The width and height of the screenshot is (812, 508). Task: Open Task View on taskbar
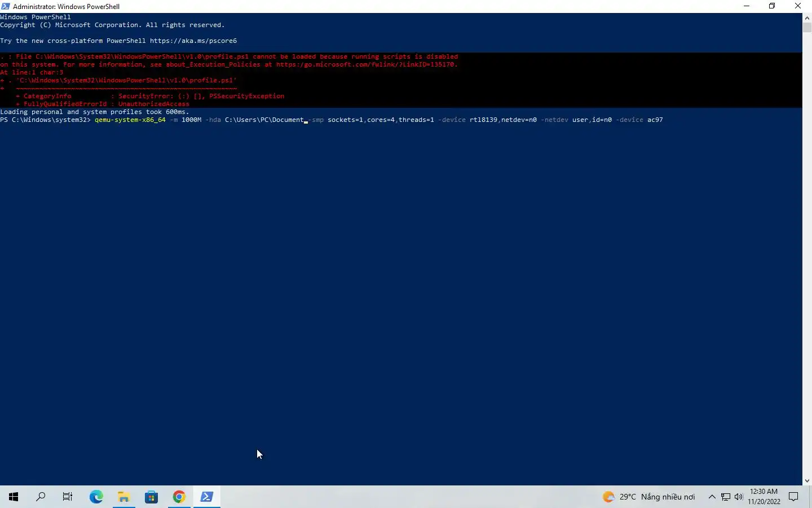click(x=68, y=497)
